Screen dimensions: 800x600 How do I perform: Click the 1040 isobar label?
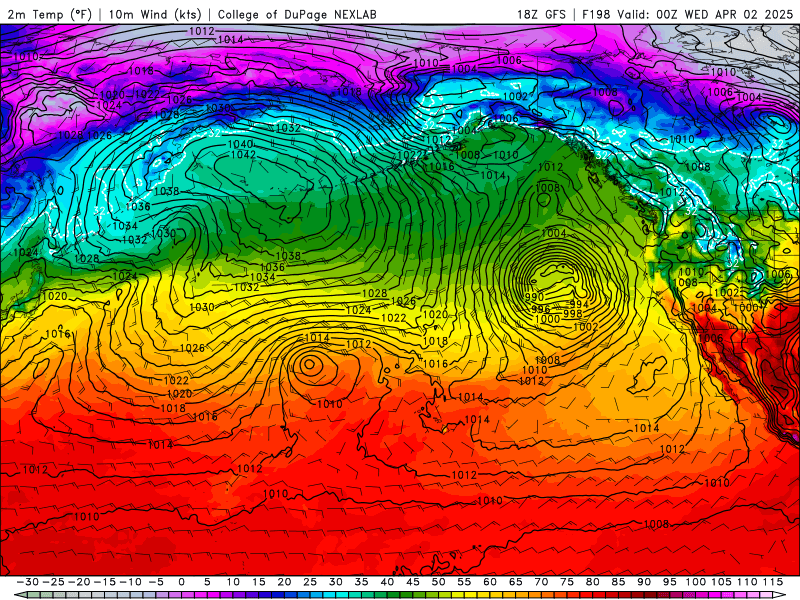pos(240,144)
